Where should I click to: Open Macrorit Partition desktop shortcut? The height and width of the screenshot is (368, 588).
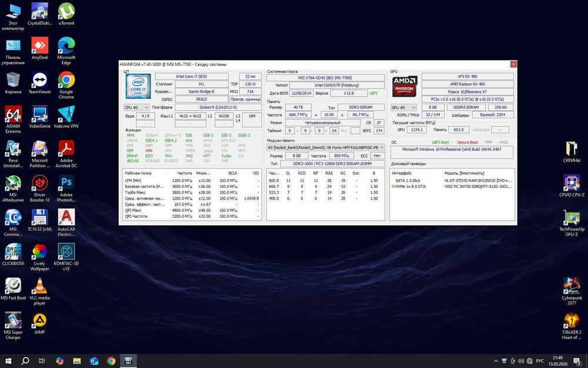(40, 154)
